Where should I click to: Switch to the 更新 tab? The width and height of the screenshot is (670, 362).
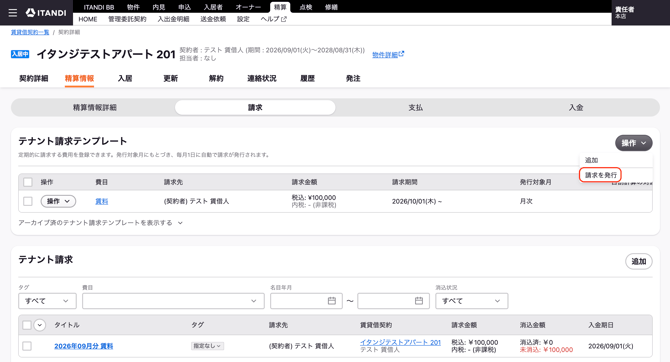click(170, 79)
